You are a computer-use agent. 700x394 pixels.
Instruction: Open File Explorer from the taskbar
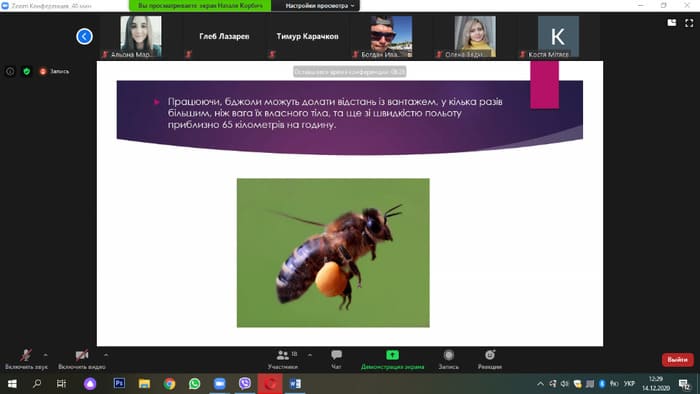tap(144, 384)
